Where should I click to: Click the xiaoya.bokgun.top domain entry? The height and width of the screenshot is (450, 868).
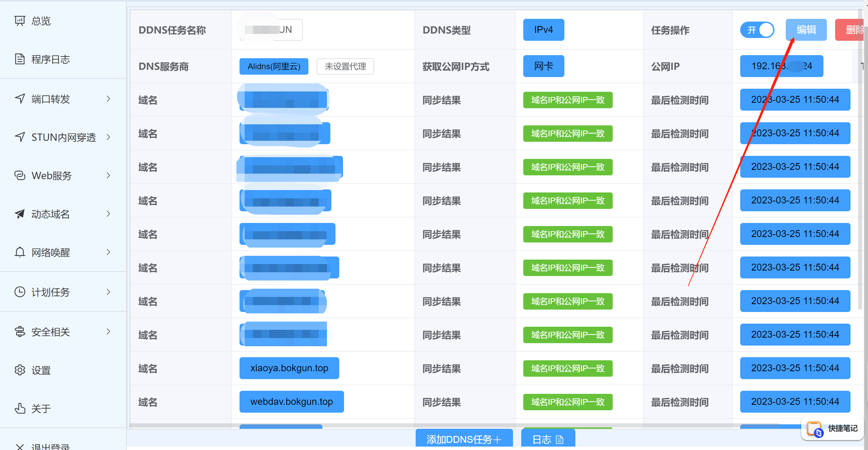pos(289,368)
